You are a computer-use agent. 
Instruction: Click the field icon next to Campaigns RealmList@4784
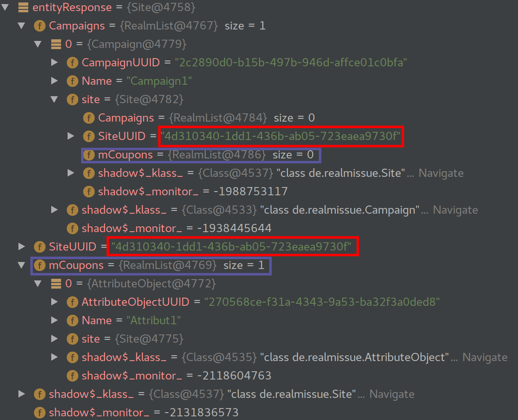89,118
